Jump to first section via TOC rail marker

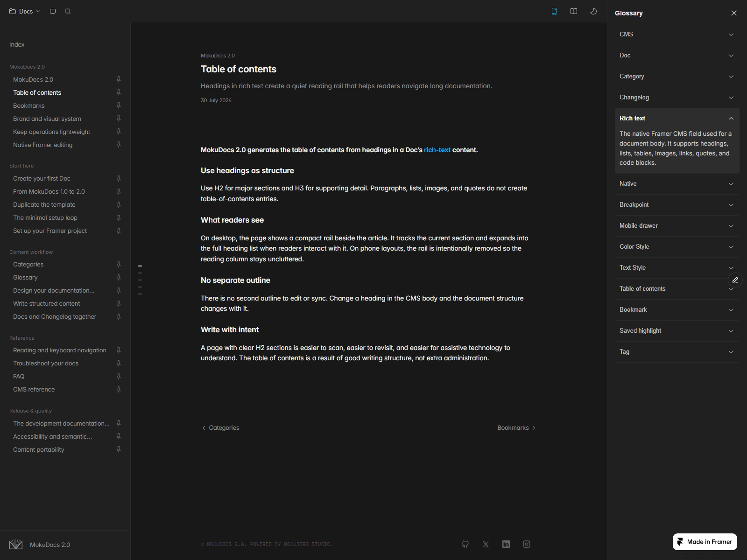tap(140, 266)
